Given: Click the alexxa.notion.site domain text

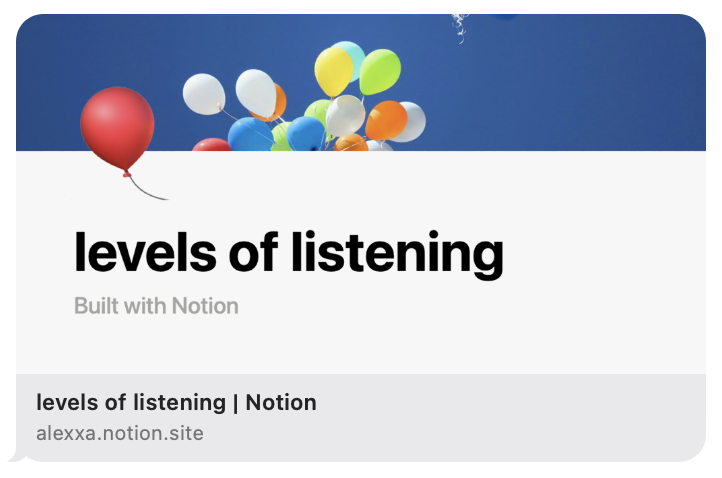Looking at the screenshot, I should [x=120, y=433].
